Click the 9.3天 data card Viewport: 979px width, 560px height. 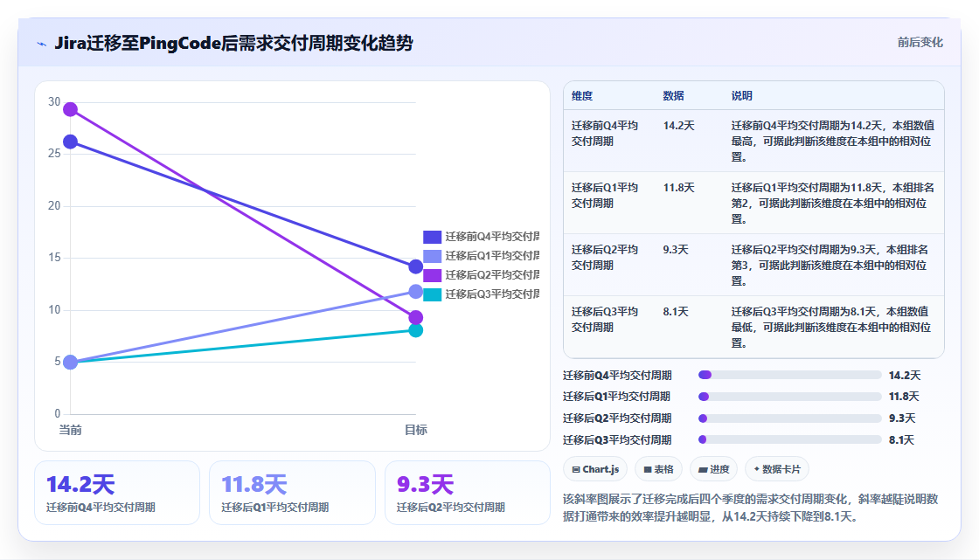(467, 493)
